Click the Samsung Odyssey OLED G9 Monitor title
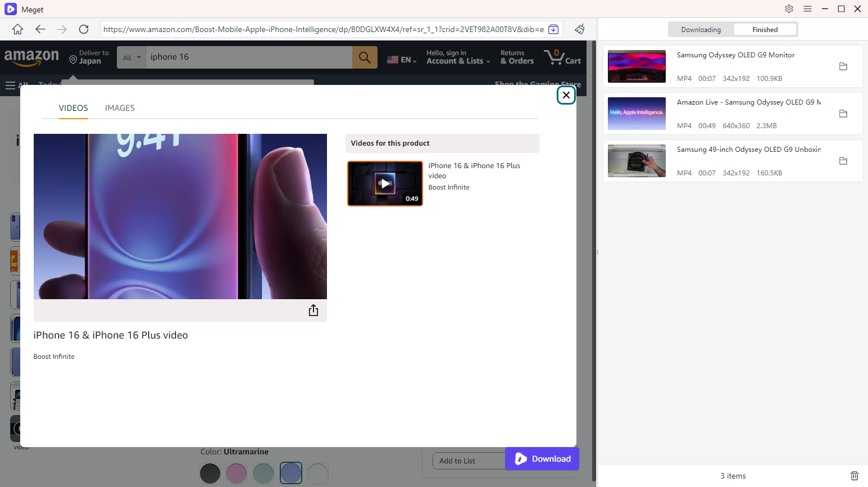Image resolution: width=868 pixels, height=487 pixels. [735, 55]
